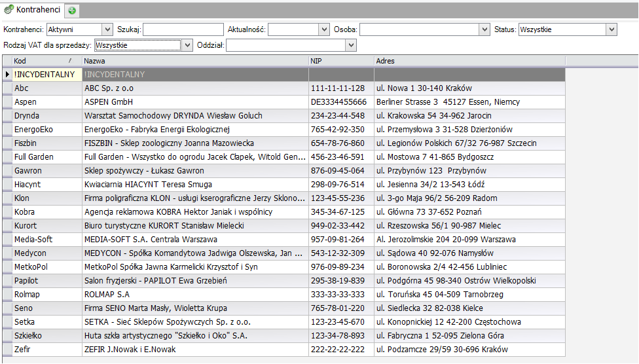This screenshot has width=639, height=364.
Task: Select Firma SENO Marta Masły row
Action: pyautogui.click(x=283, y=308)
